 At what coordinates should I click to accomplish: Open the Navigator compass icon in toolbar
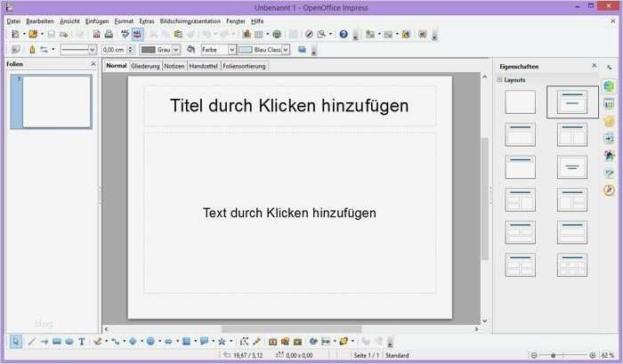click(x=309, y=35)
